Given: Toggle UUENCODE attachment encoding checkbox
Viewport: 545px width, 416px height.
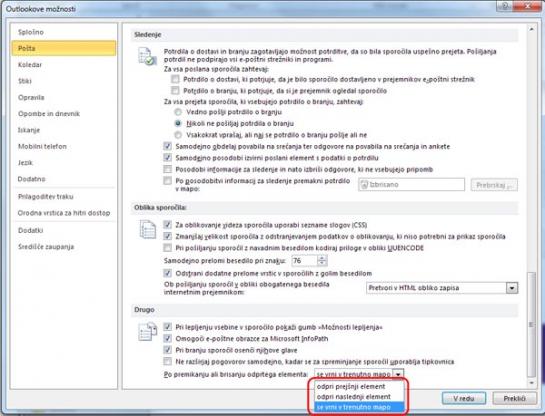Looking at the screenshot, I should tap(168, 248).
